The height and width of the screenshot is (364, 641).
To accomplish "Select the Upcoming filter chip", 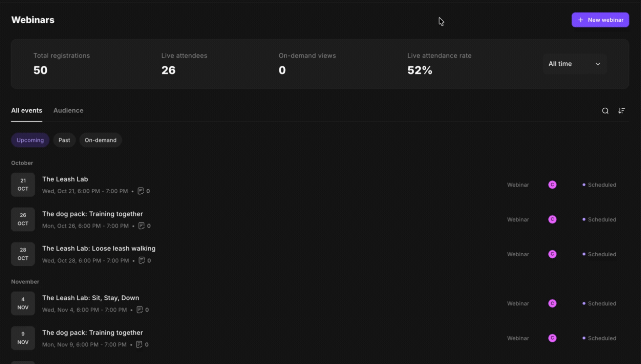I will [x=30, y=140].
